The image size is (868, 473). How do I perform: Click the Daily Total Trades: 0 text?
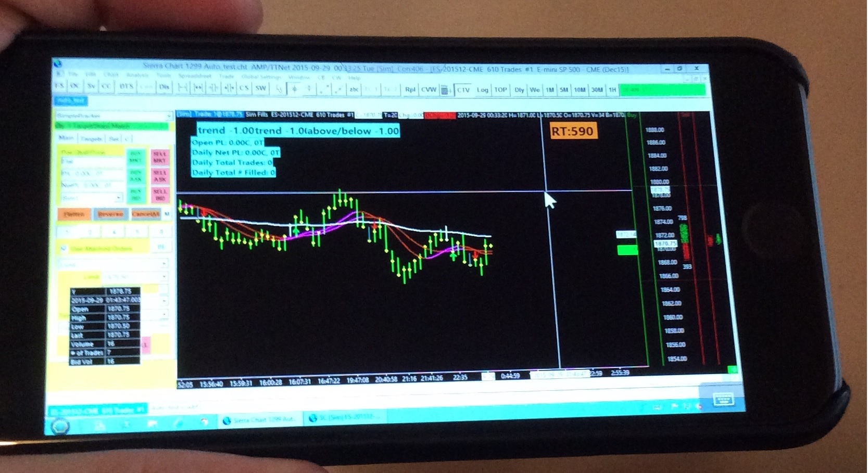coord(232,162)
